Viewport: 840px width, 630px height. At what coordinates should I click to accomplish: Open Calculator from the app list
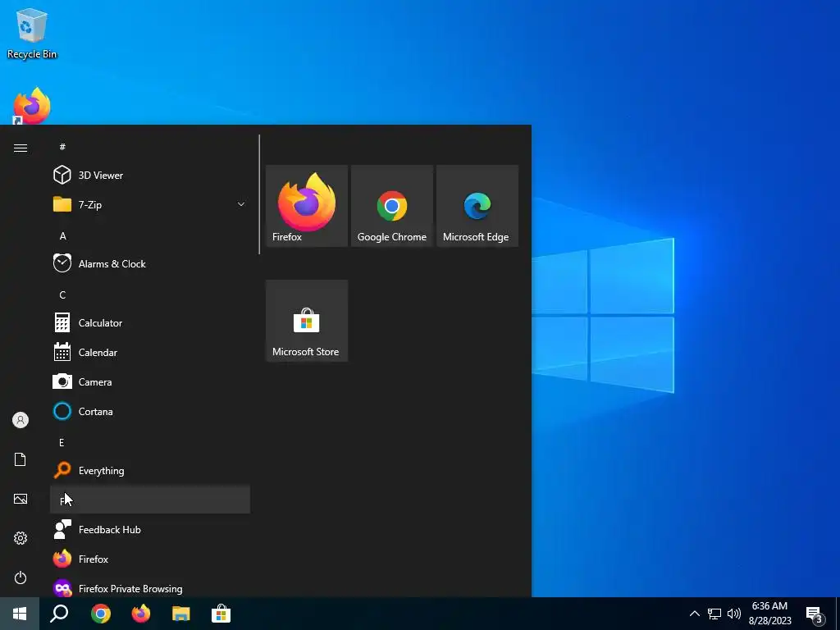(x=150, y=322)
